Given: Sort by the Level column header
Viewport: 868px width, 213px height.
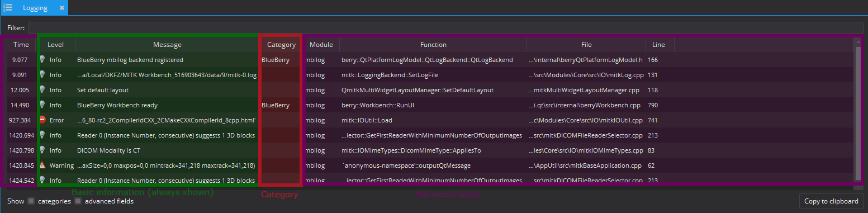Looking at the screenshot, I should click(x=56, y=45).
